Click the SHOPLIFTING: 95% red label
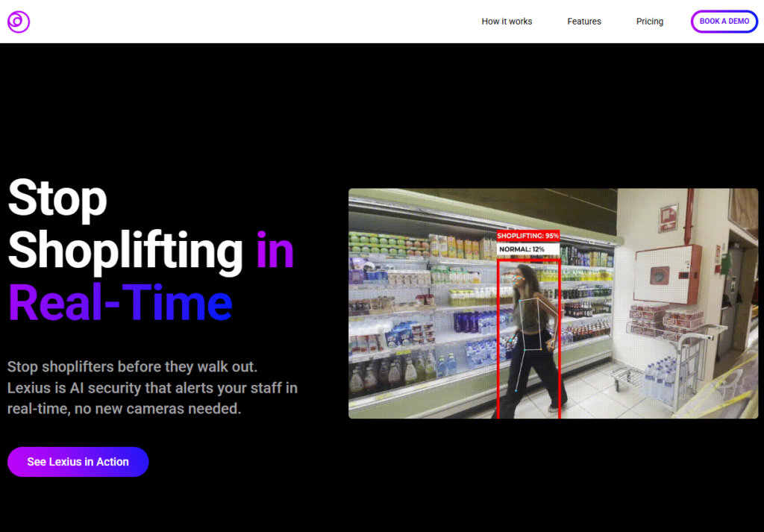This screenshot has height=532, width=764. pos(527,236)
